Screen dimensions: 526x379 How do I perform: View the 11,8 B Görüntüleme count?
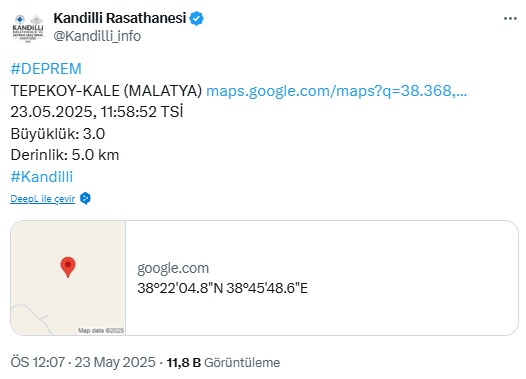tap(223, 363)
